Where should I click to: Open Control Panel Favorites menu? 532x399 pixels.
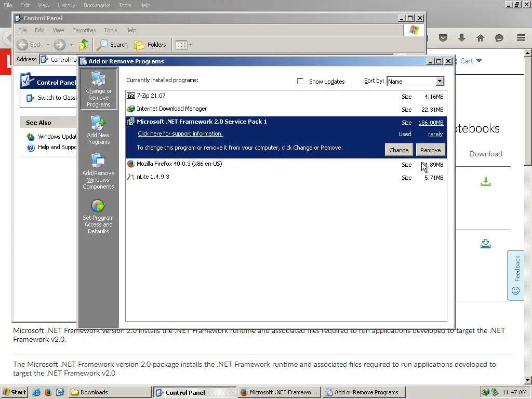tap(84, 30)
